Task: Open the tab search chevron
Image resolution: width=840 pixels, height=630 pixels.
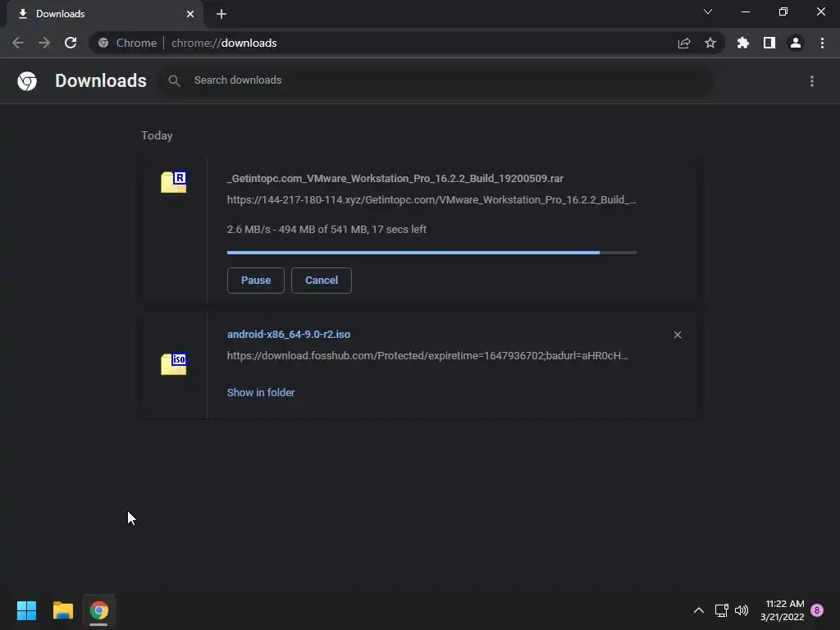Action: (x=708, y=11)
